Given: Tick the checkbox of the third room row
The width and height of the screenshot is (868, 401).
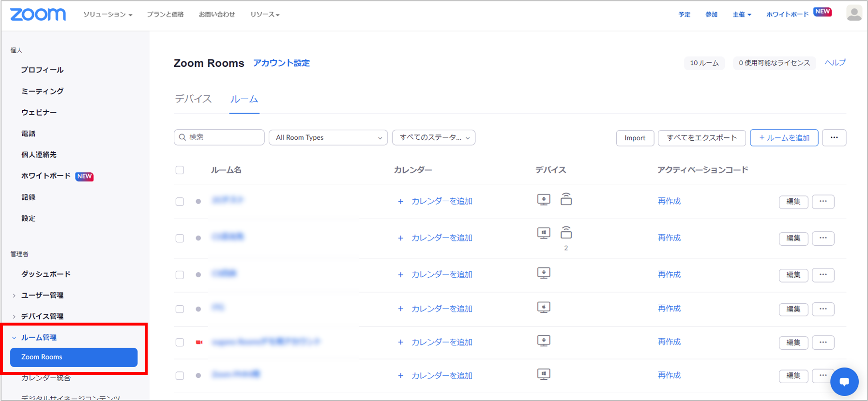Looking at the screenshot, I should (180, 275).
